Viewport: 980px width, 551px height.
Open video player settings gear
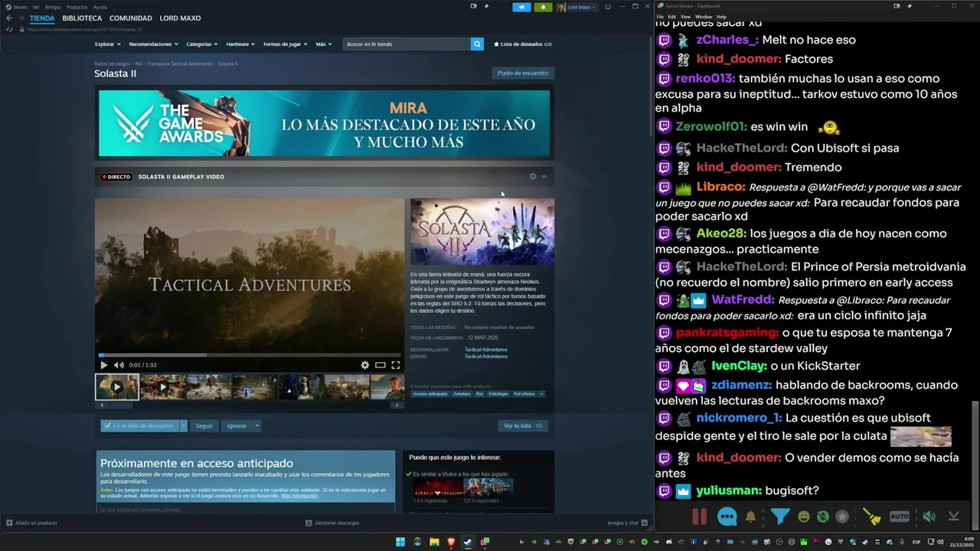[365, 365]
